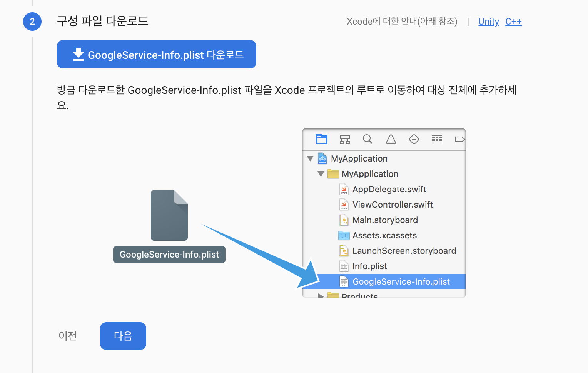The width and height of the screenshot is (588, 373).
Task: Open Main.storyboard in the file tree
Action: coord(384,220)
